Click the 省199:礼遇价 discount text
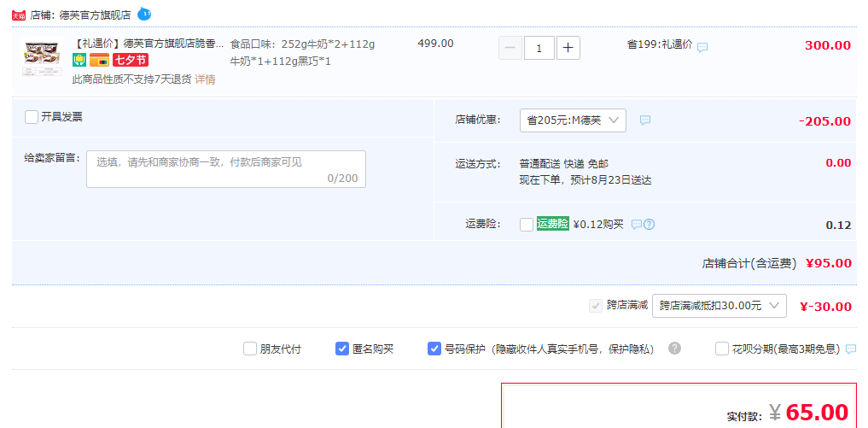The height and width of the screenshot is (428, 868). coord(659,45)
